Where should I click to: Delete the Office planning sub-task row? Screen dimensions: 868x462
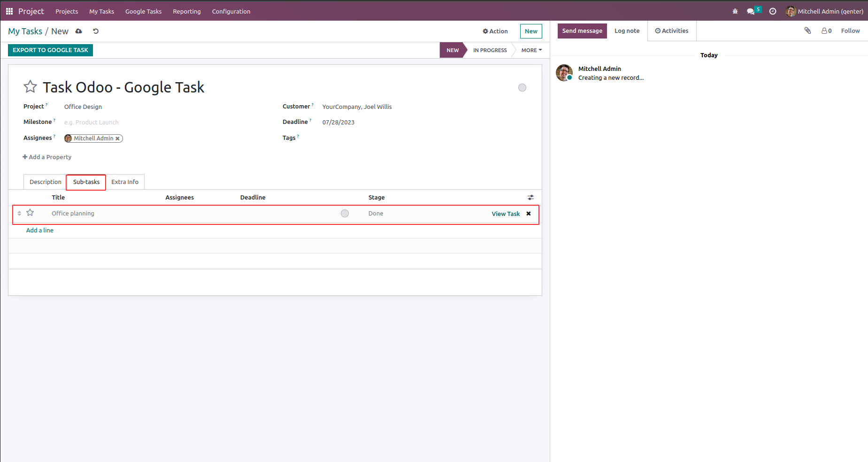[529, 214]
